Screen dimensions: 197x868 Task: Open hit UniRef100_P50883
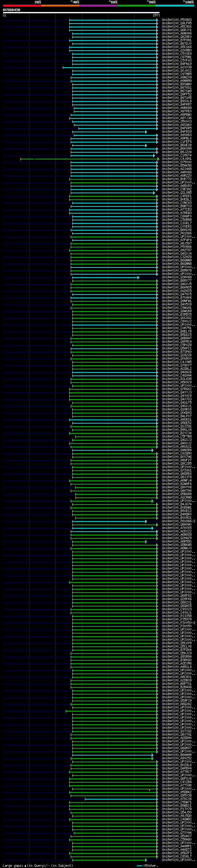pos(177,20)
